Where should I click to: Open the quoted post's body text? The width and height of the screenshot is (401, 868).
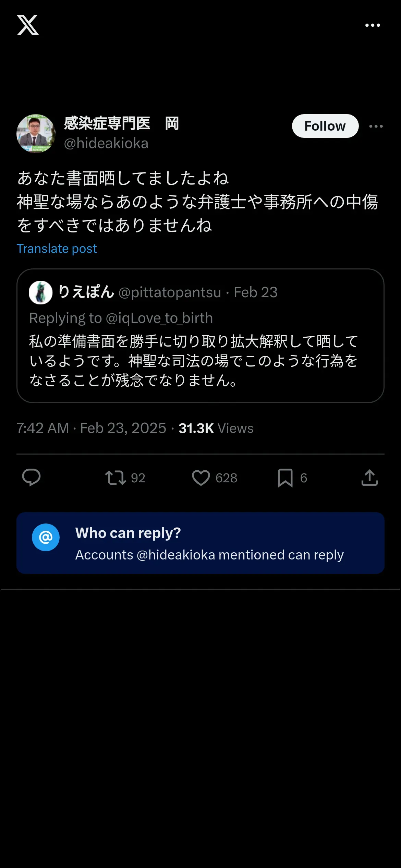pos(194,361)
